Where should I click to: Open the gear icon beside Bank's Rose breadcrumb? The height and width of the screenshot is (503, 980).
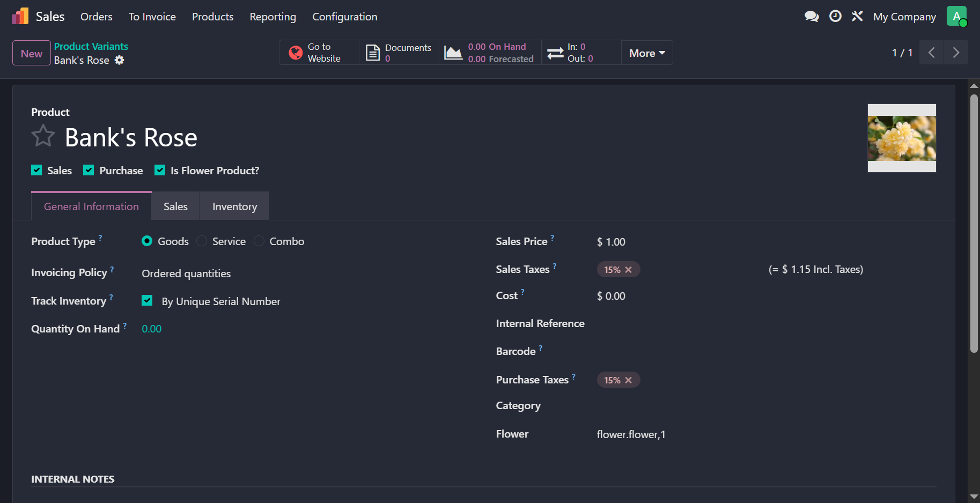point(119,60)
